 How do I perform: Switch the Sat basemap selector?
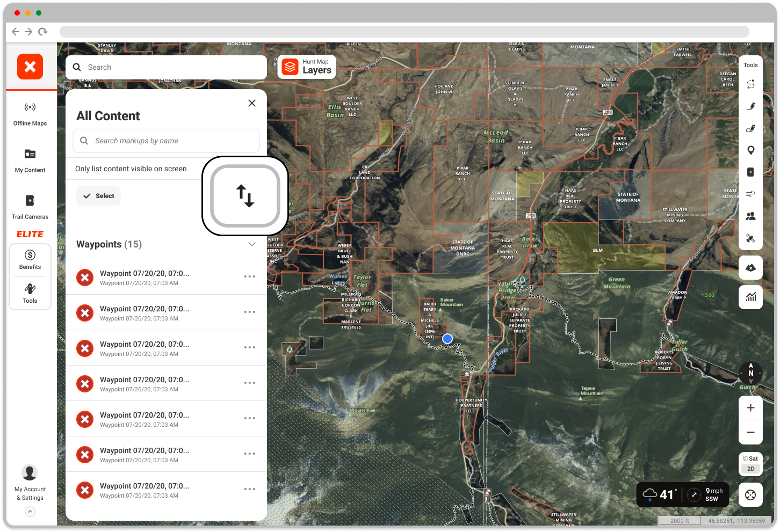[x=751, y=458]
